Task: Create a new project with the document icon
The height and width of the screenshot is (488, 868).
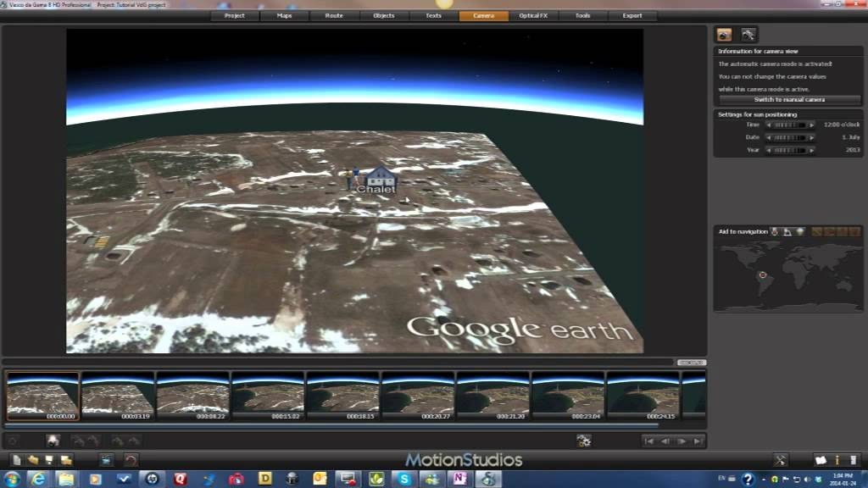Action: (17, 460)
